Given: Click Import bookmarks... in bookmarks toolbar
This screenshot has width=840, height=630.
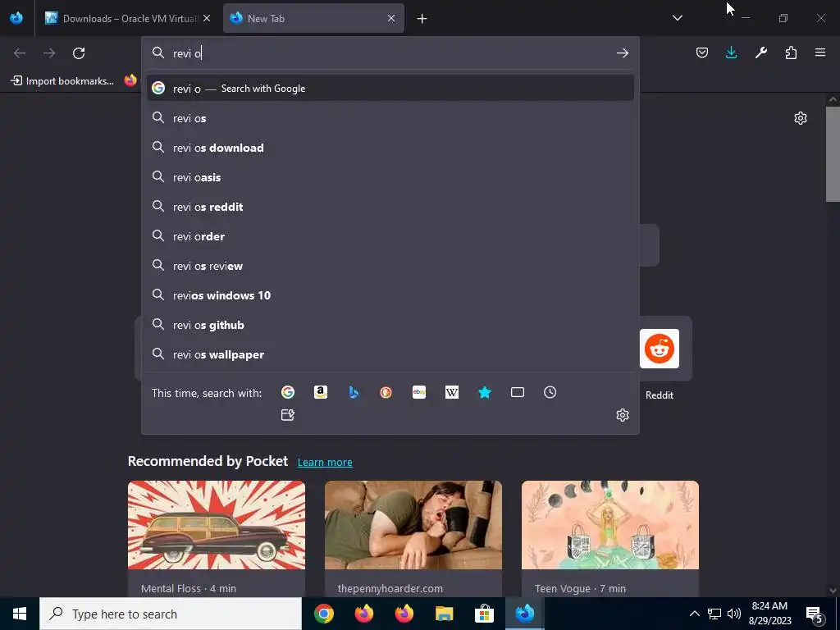Looking at the screenshot, I should pos(62,81).
